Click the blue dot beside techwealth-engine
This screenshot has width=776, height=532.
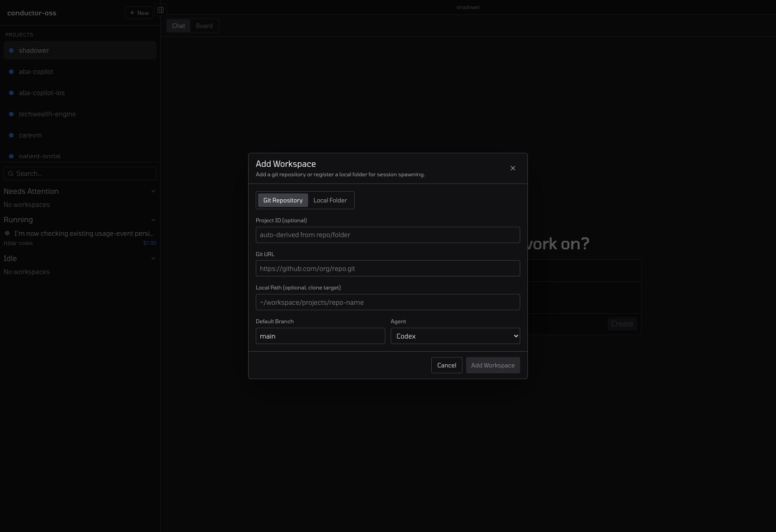11,114
